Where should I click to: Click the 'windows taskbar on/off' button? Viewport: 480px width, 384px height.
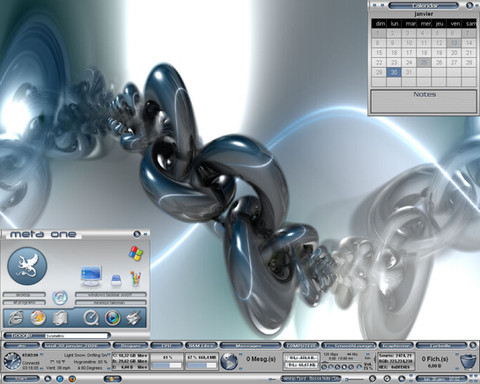pos(111,295)
